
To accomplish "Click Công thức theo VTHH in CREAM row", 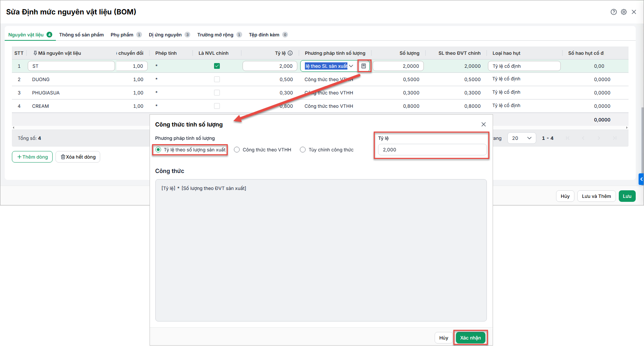I will click(329, 106).
